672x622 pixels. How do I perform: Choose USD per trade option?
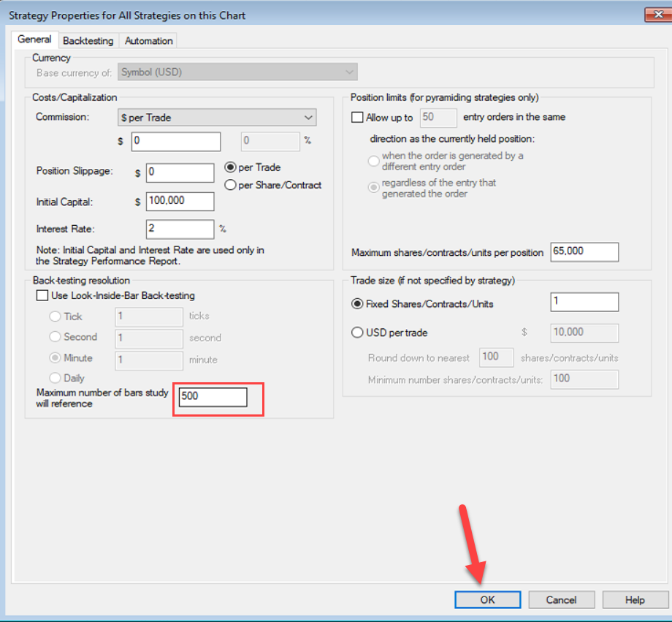coord(357,333)
